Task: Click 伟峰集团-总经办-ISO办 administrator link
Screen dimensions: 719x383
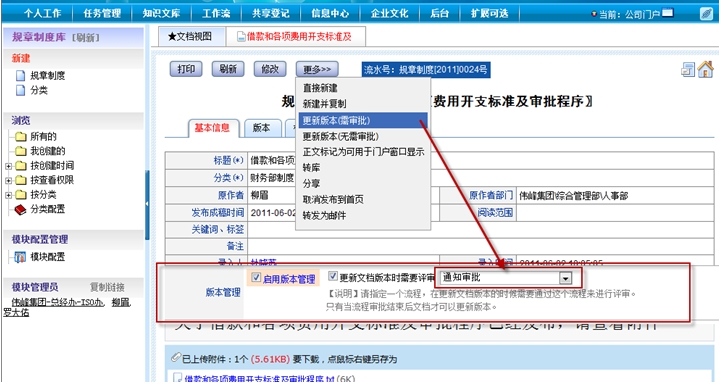Action: coord(58,302)
